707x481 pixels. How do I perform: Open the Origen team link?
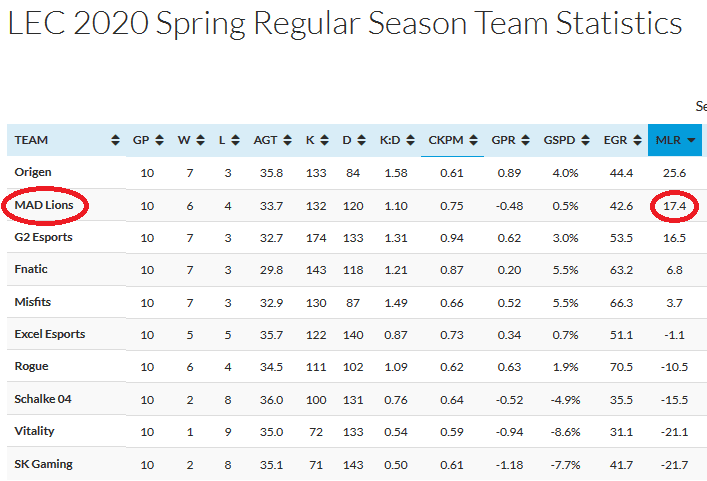(x=33, y=172)
